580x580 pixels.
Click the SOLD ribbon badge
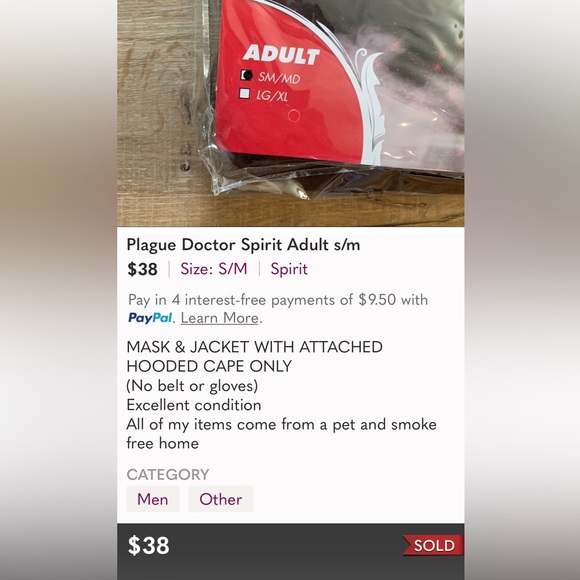(x=433, y=545)
